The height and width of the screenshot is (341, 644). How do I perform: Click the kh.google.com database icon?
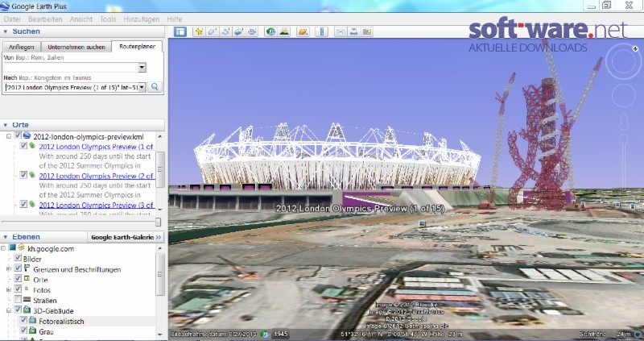21,247
